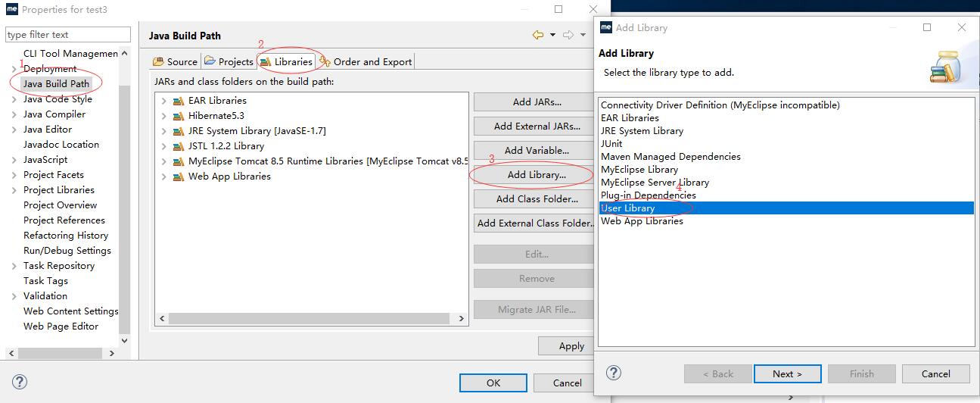The image size is (980, 403).
Task: Expand Hibernate5.3 tree node
Action: 163,116
